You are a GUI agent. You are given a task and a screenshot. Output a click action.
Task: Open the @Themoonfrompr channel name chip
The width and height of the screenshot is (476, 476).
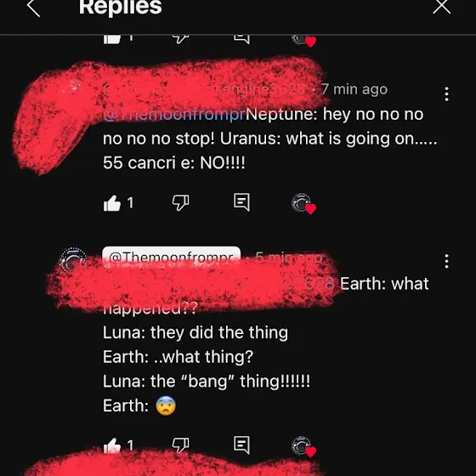172,257
